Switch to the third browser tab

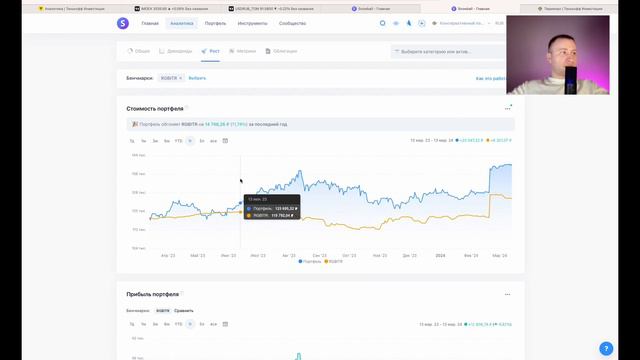tap(271, 9)
